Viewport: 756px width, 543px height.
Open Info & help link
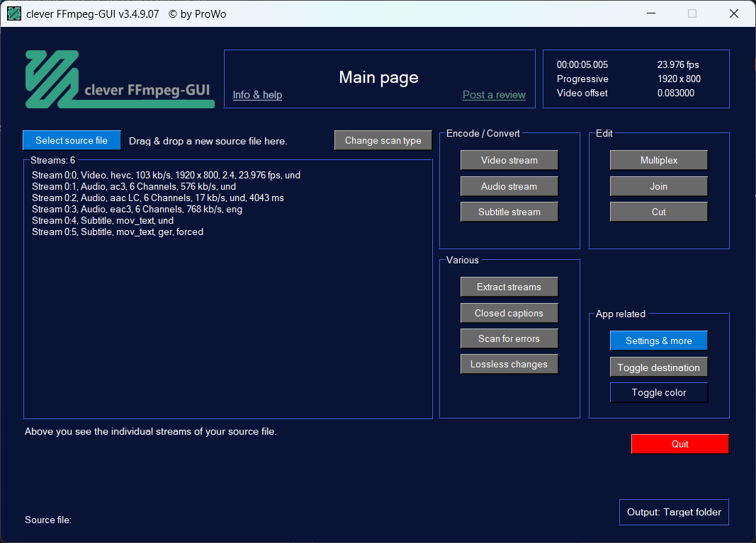pos(257,95)
